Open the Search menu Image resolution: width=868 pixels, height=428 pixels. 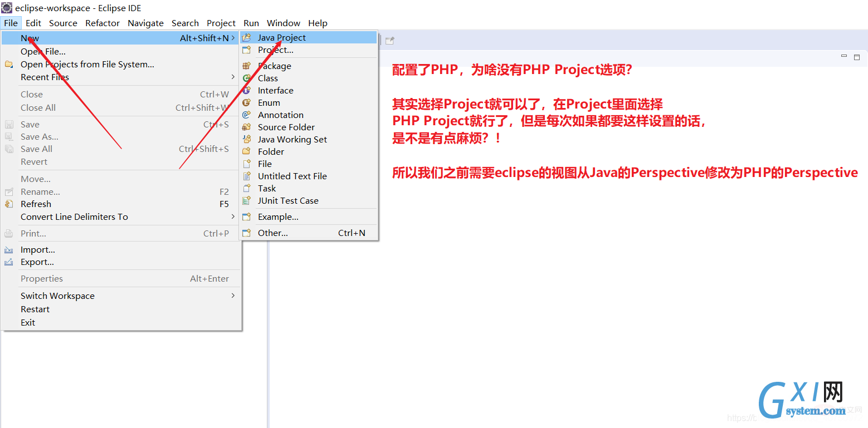point(185,23)
